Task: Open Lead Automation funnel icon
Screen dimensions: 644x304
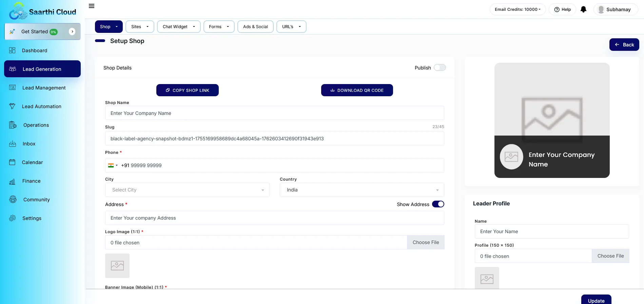Action: 13,106
